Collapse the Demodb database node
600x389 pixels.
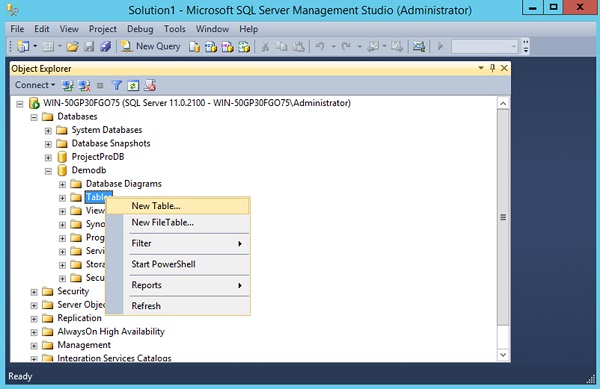point(48,171)
